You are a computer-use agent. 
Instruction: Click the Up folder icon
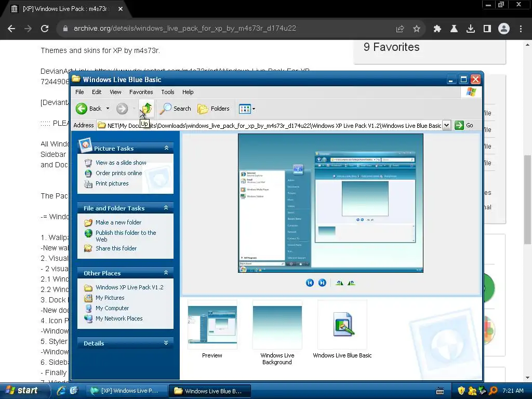tap(147, 108)
